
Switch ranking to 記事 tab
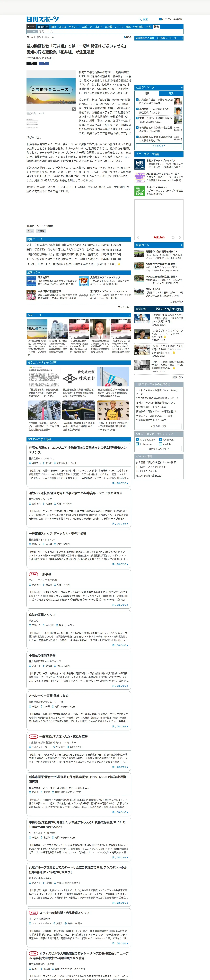click(147, 94)
